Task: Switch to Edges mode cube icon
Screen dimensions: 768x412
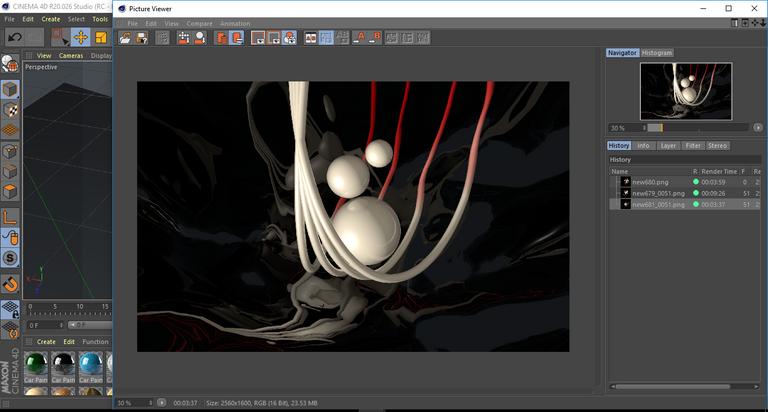Action: 10,171
